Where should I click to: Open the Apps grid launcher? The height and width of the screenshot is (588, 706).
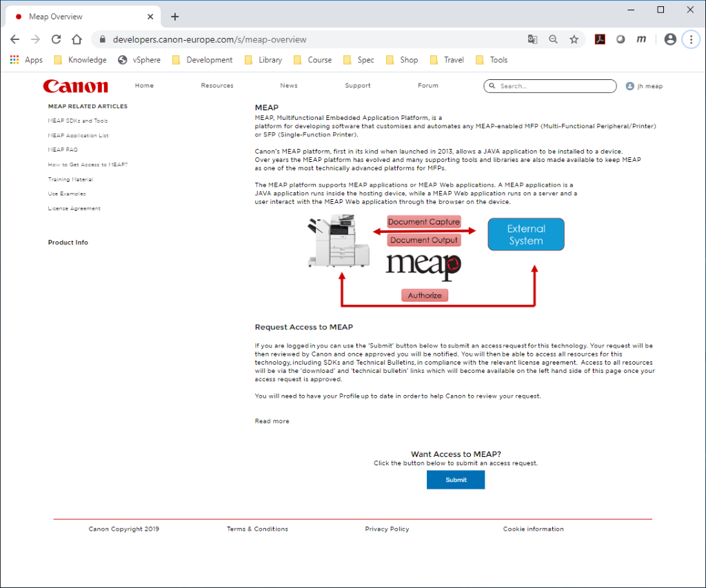[x=14, y=60]
